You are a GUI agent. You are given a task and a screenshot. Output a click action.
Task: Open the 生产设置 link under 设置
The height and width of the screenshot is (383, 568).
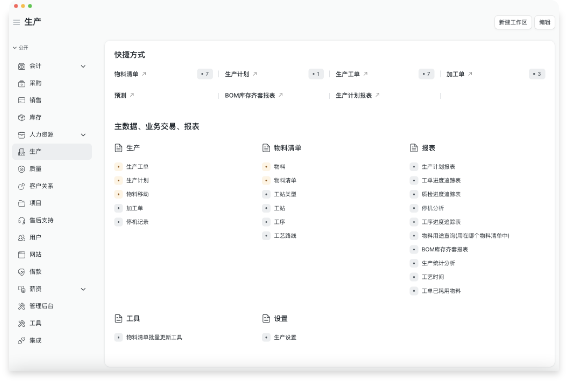(x=285, y=338)
